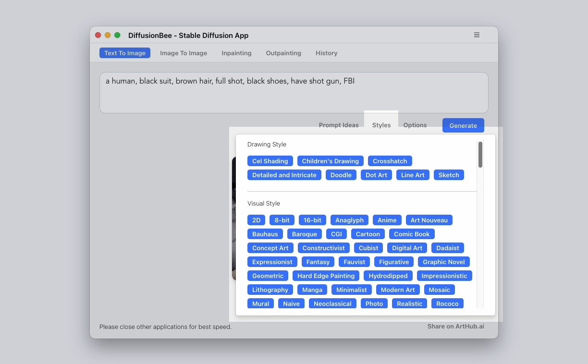Apply the CGI style
Screen dimensions: 588x364
point(336,234)
